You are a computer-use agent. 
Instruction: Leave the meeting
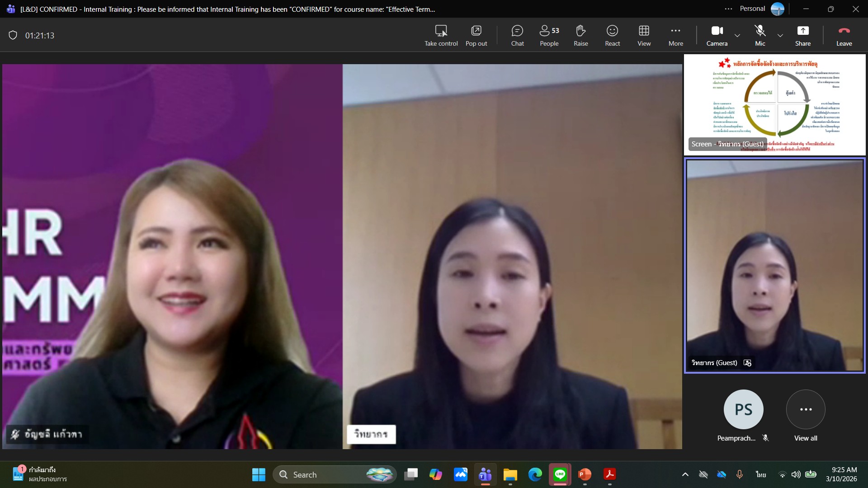[844, 36]
